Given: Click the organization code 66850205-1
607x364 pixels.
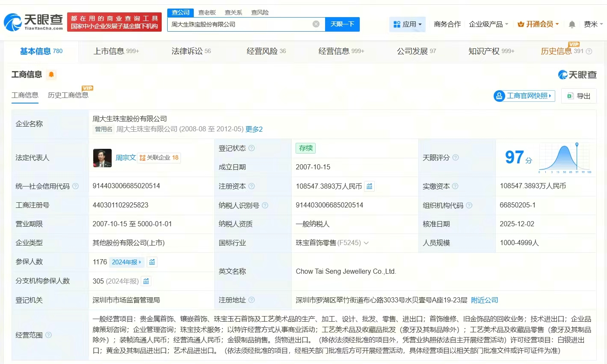Looking at the screenshot, I should 518,205.
